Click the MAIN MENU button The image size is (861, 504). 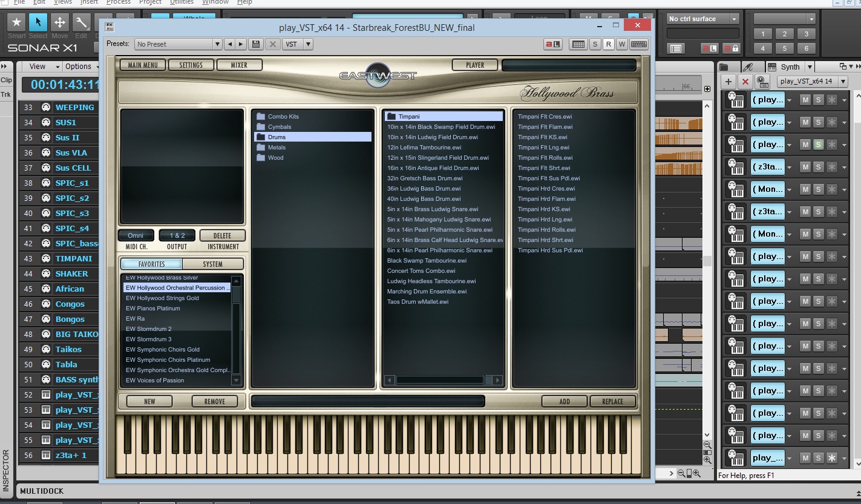click(143, 65)
